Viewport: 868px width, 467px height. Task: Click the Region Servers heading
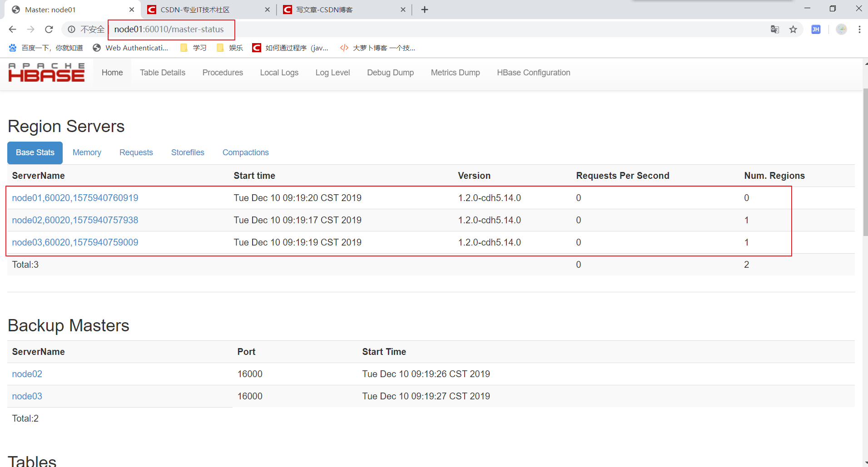(66, 127)
